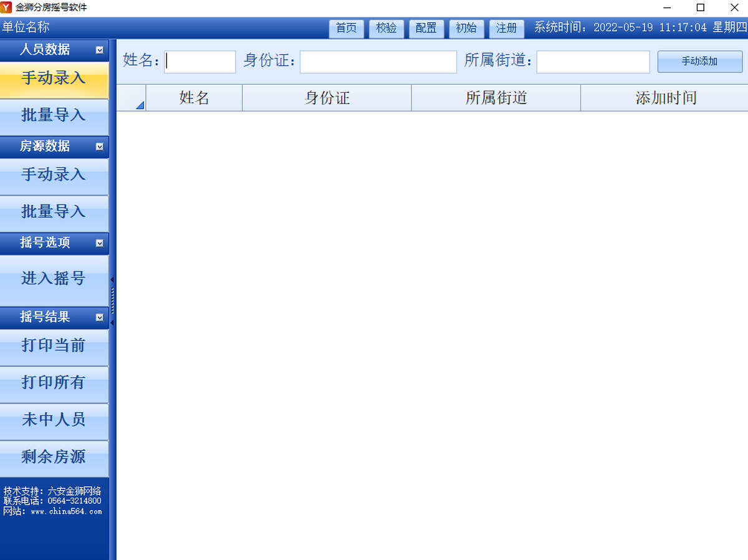Focus the 所属街道 input field
The height and width of the screenshot is (560, 748).
(593, 62)
